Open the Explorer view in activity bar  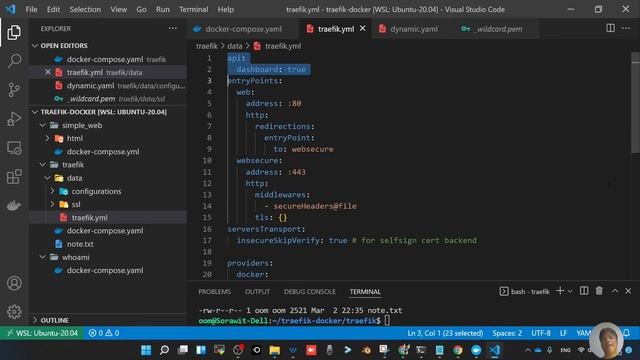(x=14, y=33)
